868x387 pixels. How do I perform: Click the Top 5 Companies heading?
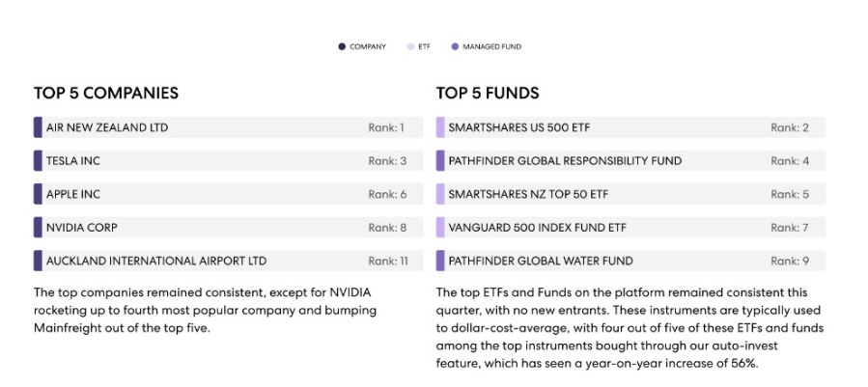pyautogui.click(x=106, y=94)
